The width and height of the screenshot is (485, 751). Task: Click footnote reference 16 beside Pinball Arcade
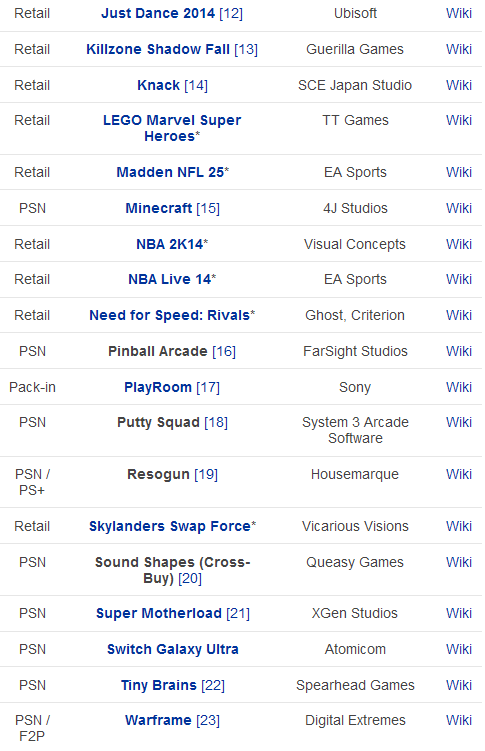coord(224,352)
